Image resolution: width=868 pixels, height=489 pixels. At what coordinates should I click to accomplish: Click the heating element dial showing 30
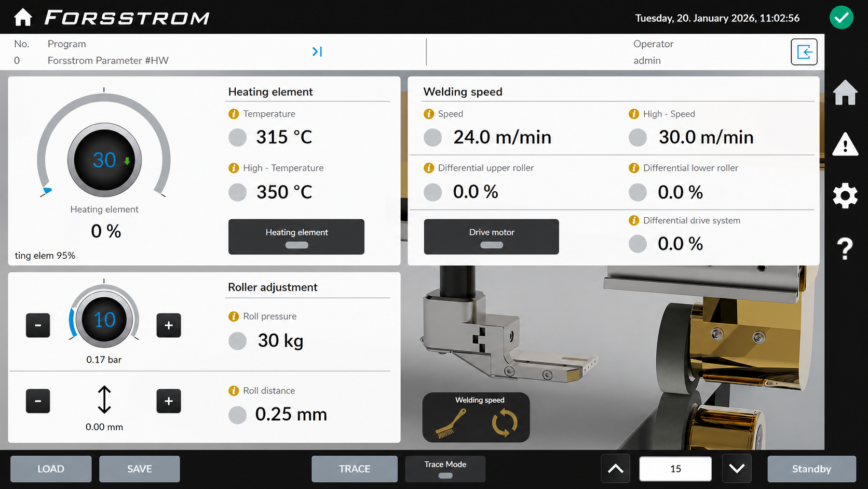104,160
